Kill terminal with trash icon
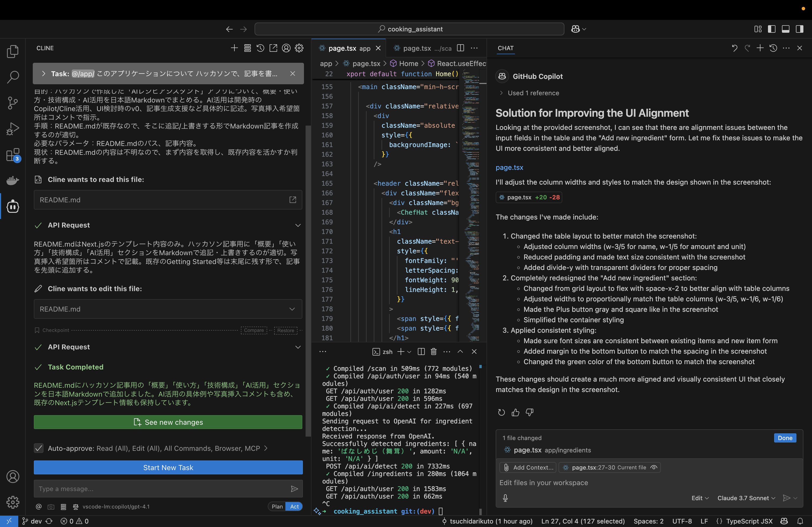Screen dimensions: 812x527 click(x=434, y=352)
